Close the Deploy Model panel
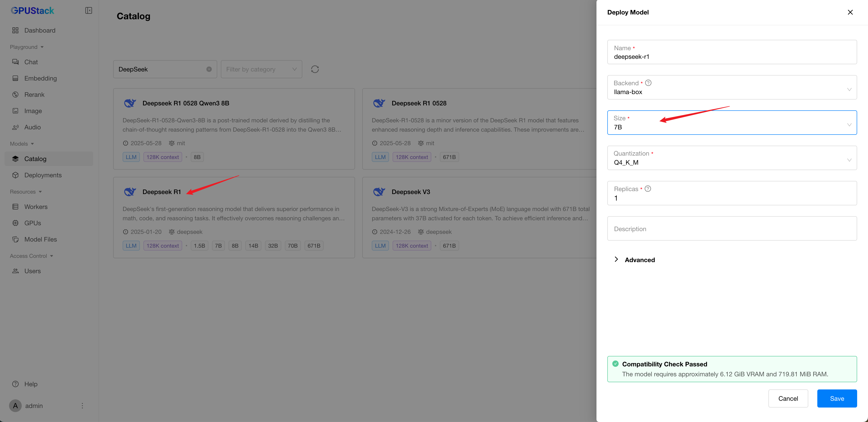Image resolution: width=868 pixels, height=422 pixels. 850,12
